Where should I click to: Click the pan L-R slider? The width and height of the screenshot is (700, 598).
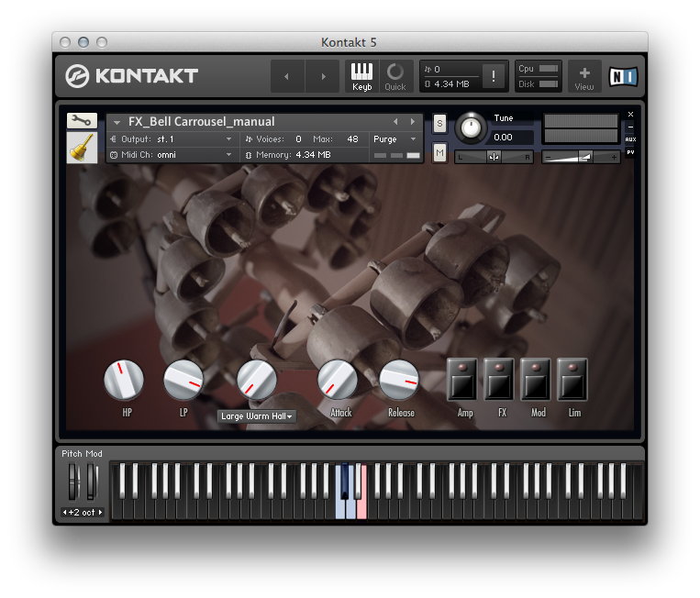point(494,157)
